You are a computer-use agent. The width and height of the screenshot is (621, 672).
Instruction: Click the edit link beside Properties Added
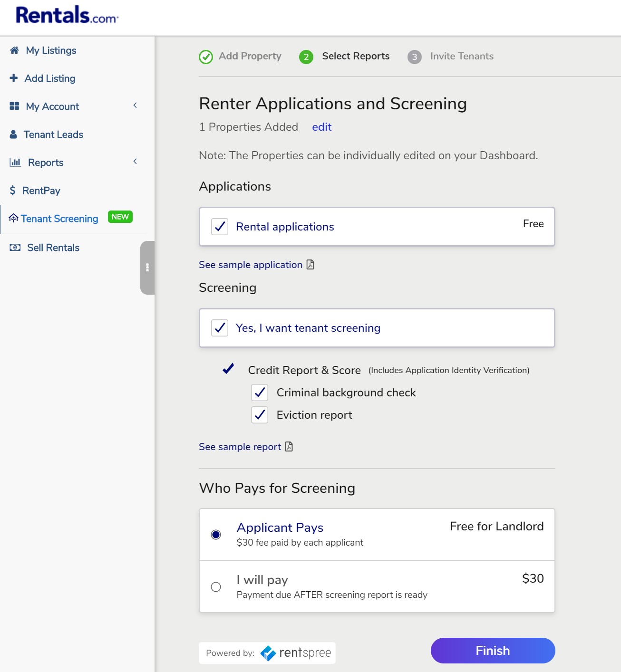[x=321, y=127]
